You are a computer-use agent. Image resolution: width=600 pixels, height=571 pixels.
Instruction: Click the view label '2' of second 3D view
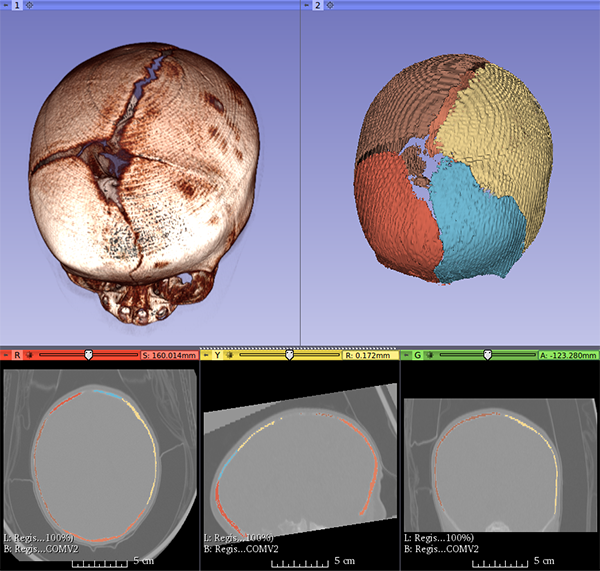click(x=318, y=5)
